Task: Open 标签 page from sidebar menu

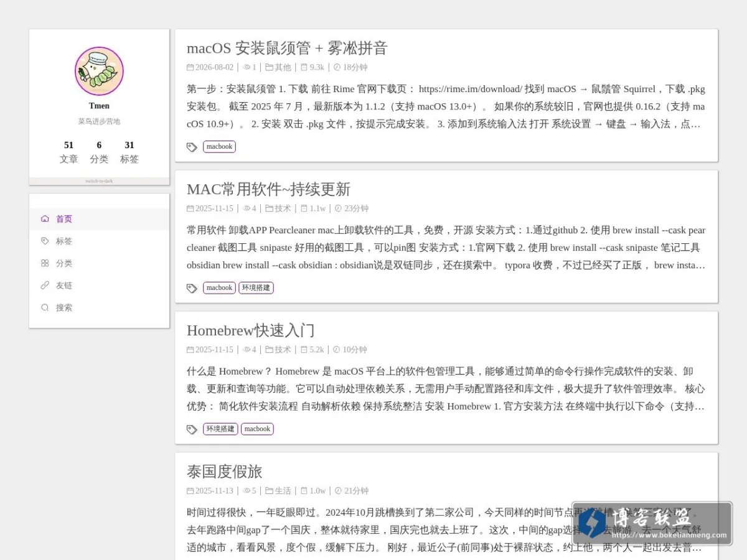Action: click(x=99, y=241)
